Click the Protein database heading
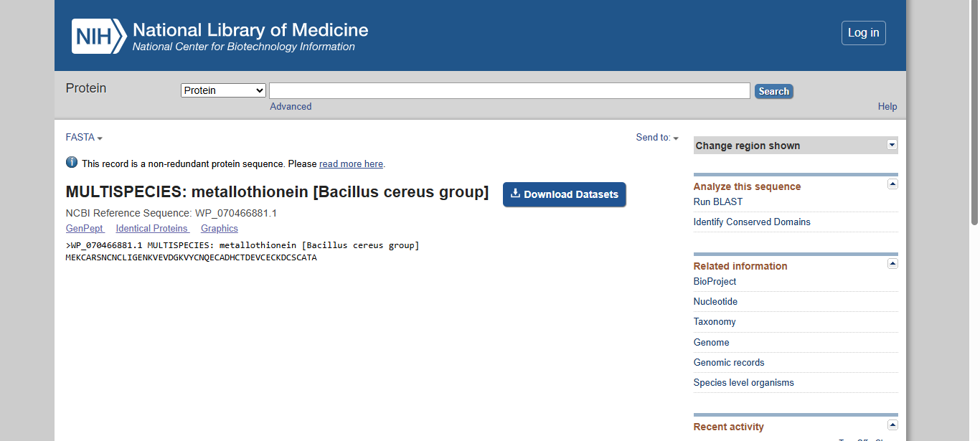 [86, 88]
